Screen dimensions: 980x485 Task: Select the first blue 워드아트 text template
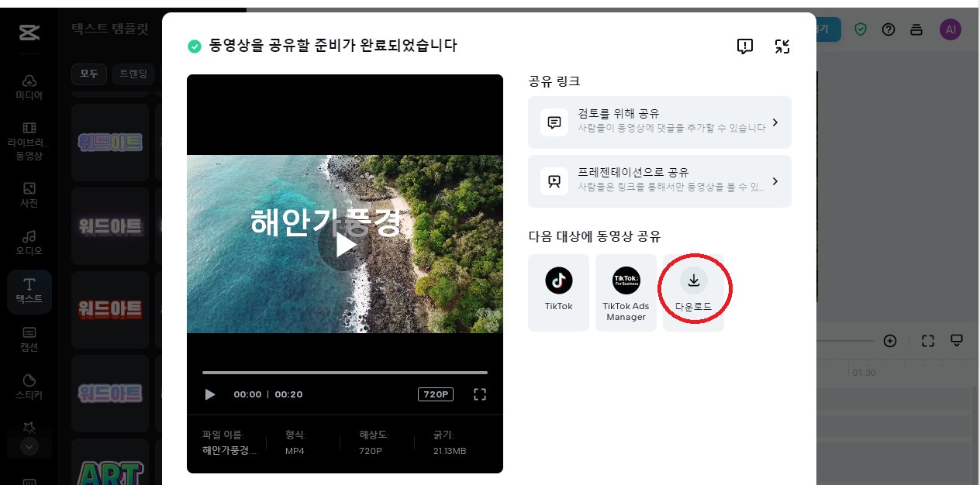[x=110, y=143]
